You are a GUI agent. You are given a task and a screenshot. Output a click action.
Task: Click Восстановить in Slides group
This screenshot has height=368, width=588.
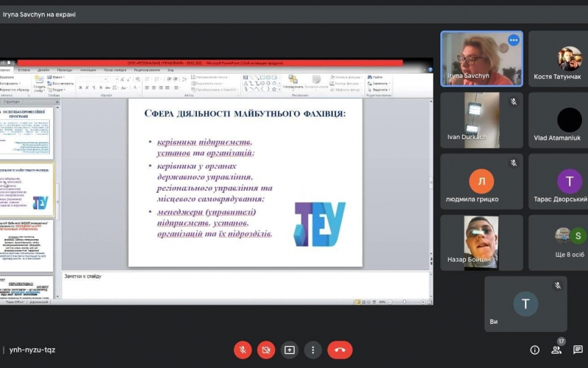point(60,83)
